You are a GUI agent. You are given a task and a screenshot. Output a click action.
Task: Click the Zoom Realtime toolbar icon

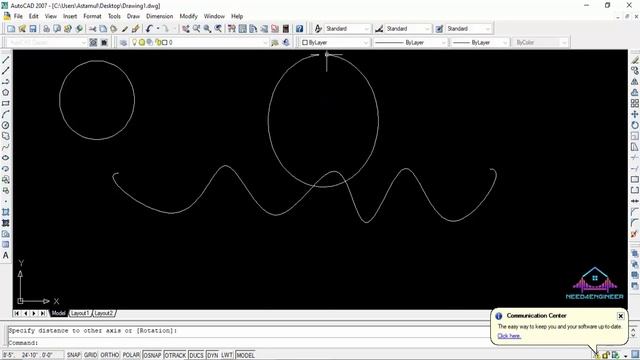pyautogui.click(x=197, y=29)
